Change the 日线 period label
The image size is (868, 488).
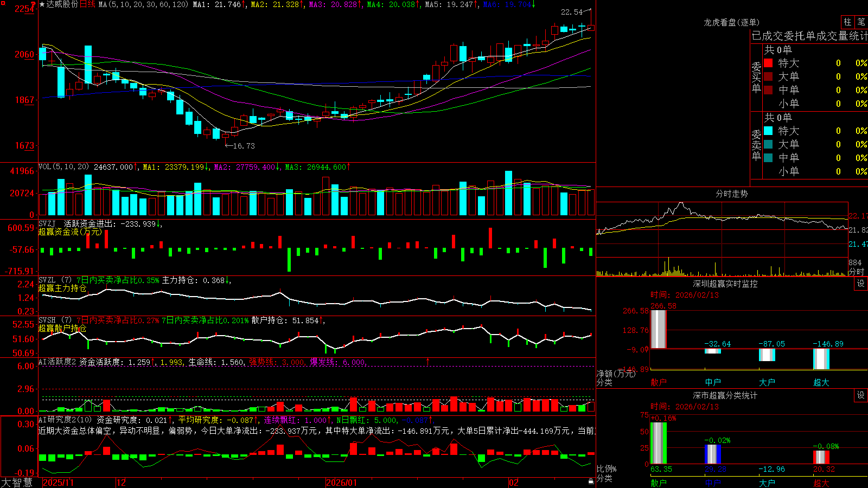pyautogui.click(x=87, y=4)
